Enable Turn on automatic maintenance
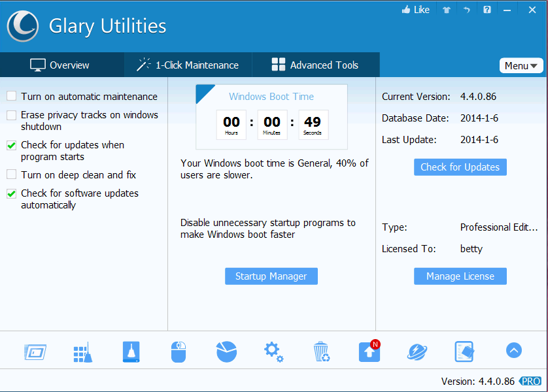The image size is (548, 392). [12, 96]
